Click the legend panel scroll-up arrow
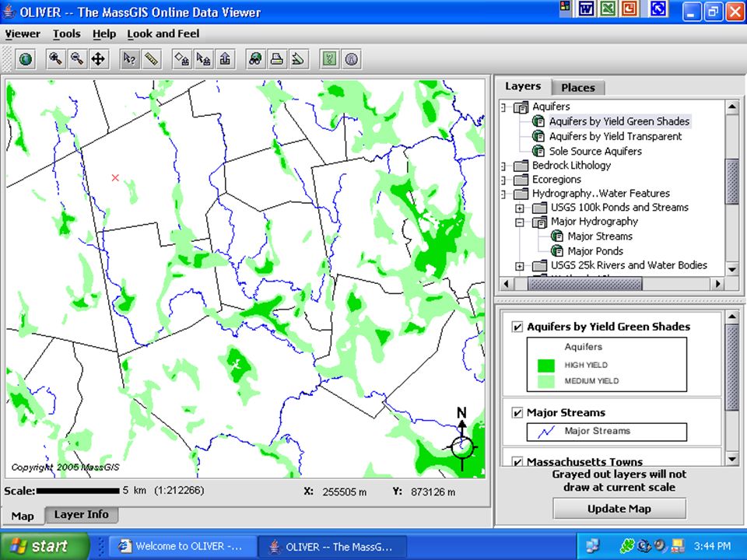The width and height of the screenshot is (747, 560). [732, 317]
